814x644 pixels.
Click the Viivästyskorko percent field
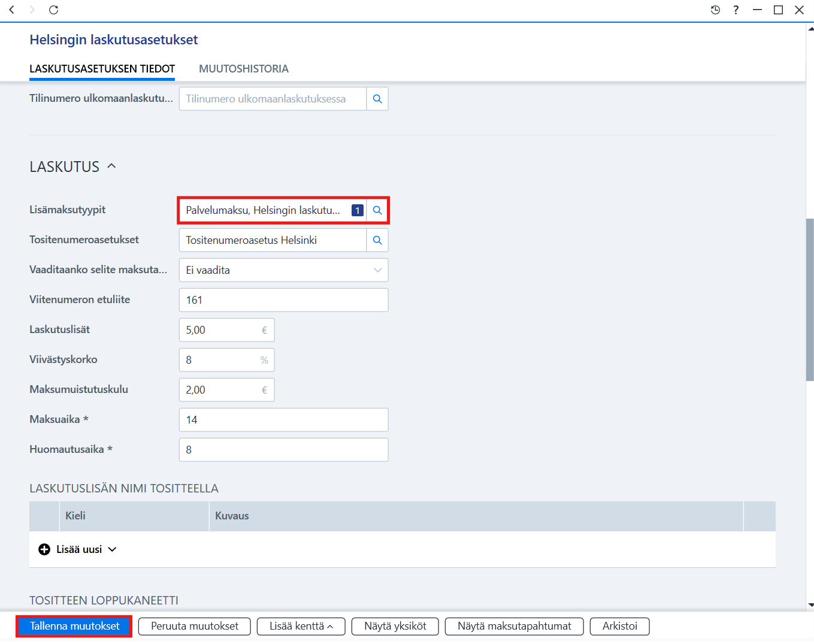pyautogui.click(x=226, y=360)
